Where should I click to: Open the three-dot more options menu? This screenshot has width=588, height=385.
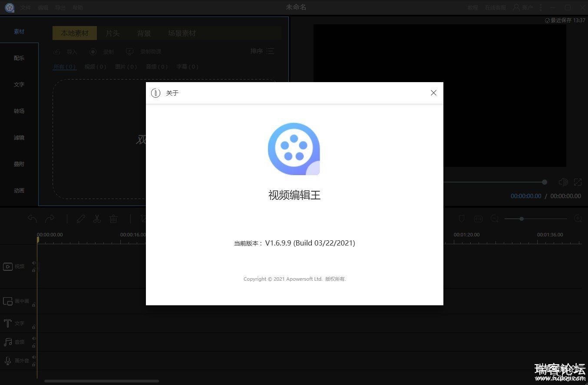tap(541, 7)
